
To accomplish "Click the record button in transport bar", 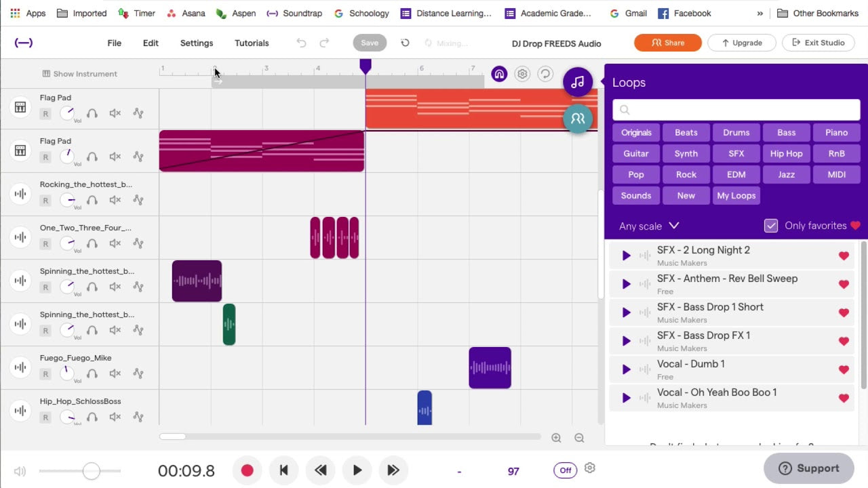I will pos(247,470).
